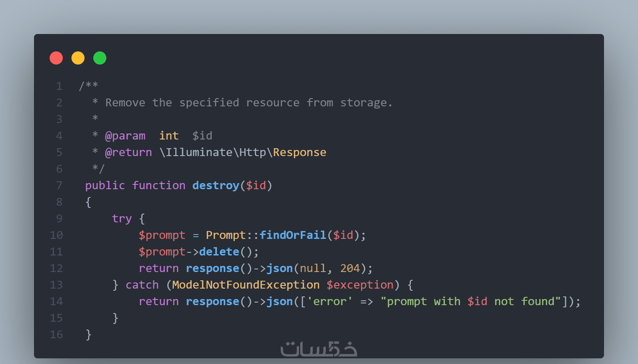This screenshot has height=364, width=638.
Task: Click the 'error' string key
Action: (x=330, y=301)
